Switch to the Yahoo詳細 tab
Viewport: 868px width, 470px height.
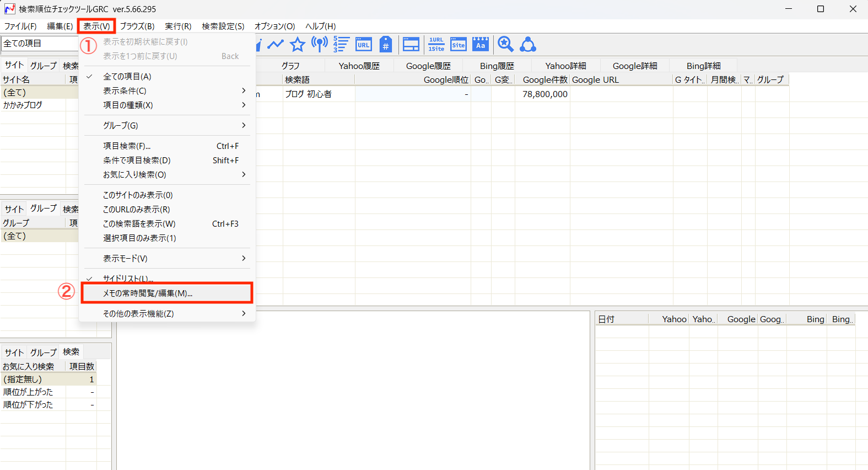pos(566,66)
